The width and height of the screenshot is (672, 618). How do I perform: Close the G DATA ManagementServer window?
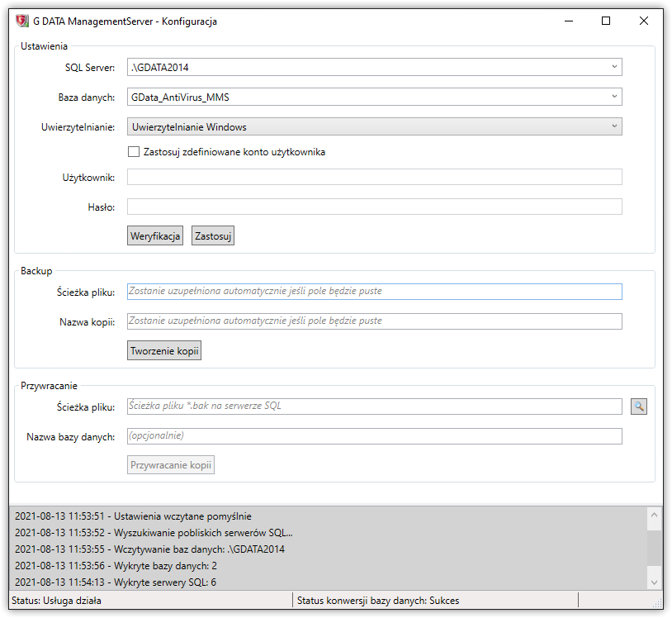(644, 21)
